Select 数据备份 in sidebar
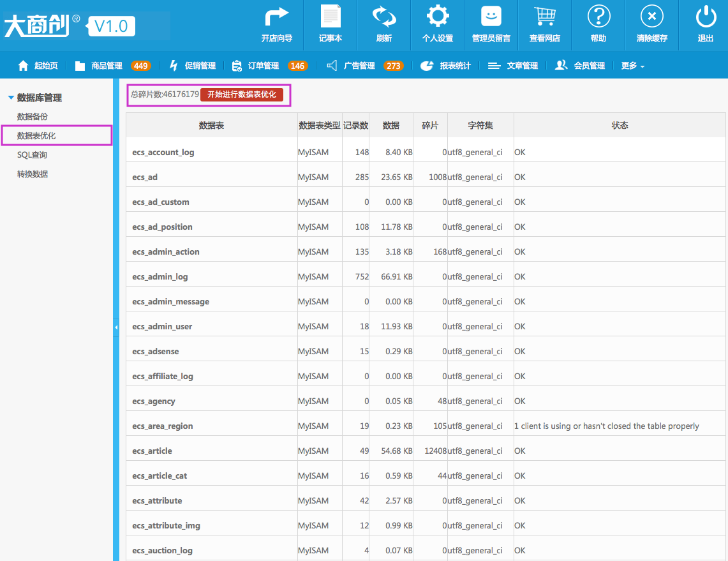 click(x=32, y=117)
